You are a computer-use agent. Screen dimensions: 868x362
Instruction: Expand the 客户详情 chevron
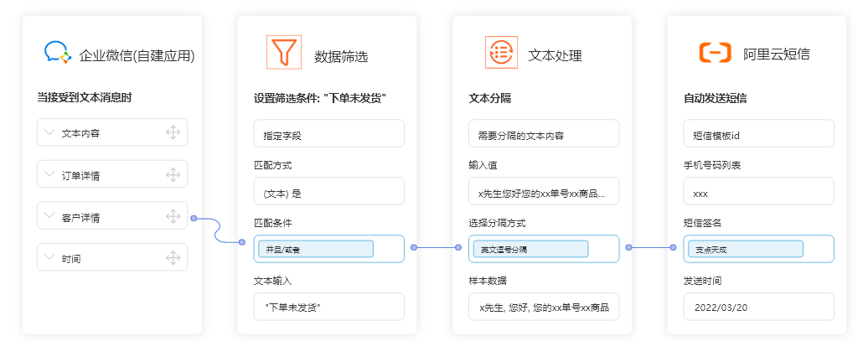(49, 216)
